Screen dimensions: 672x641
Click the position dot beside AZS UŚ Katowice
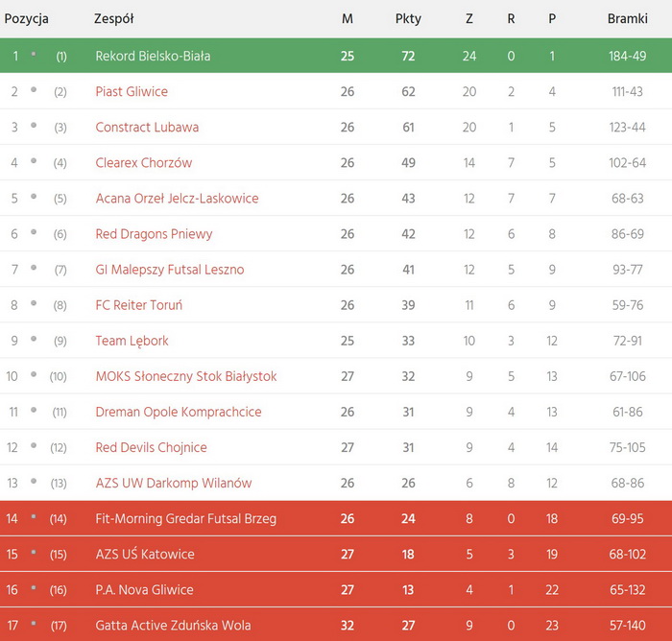(x=34, y=553)
